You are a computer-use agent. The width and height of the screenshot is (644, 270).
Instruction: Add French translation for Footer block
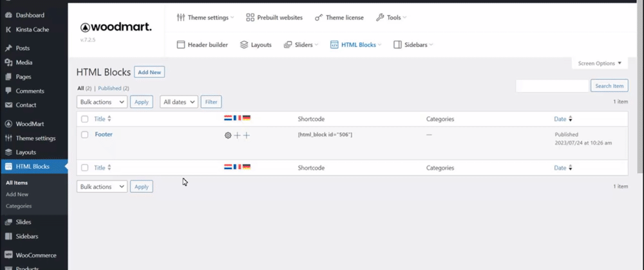pos(237,135)
